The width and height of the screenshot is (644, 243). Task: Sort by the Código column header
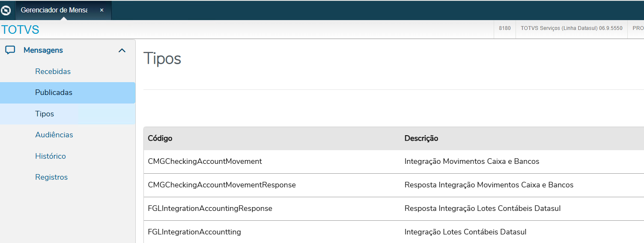[x=160, y=138]
